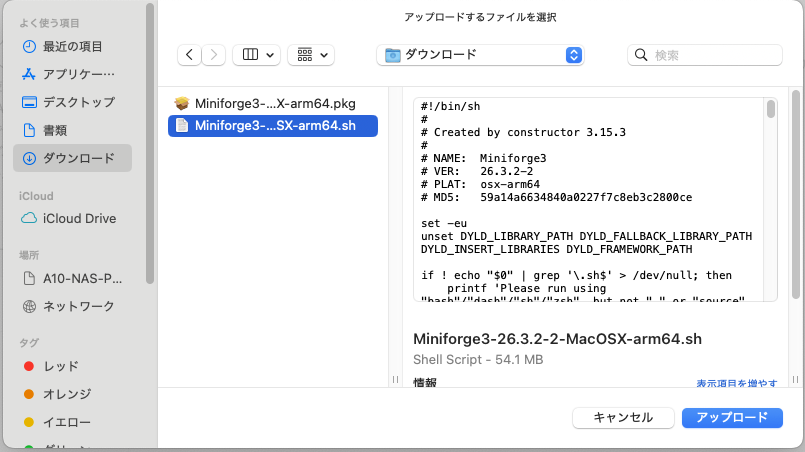Image resolution: width=805 pixels, height=452 pixels.
Task: Open デスクトップ in the sidebar
Action: pos(72,102)
